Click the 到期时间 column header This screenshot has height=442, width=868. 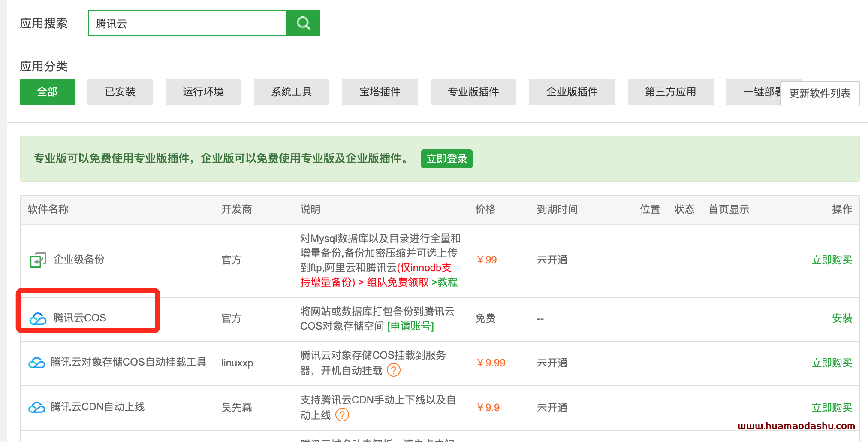click(558, 209)
